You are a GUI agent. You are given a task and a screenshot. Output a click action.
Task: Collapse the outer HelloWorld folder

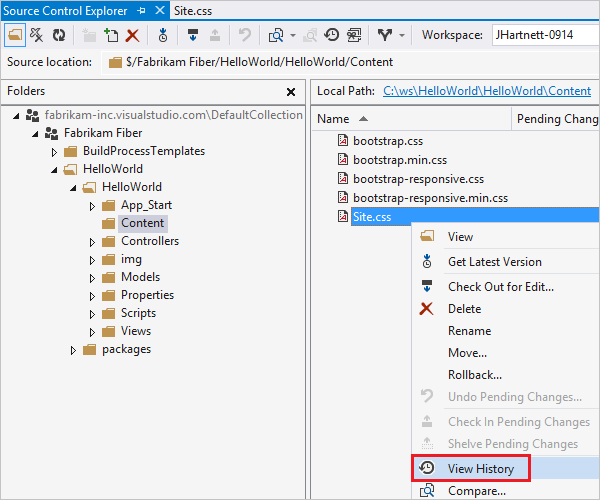(54, 169)
